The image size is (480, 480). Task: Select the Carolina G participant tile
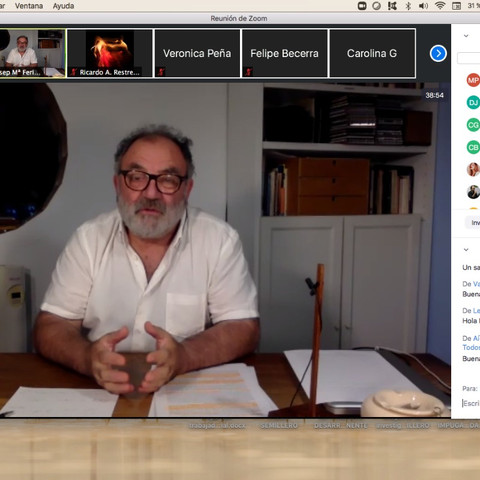coord(372,53)
